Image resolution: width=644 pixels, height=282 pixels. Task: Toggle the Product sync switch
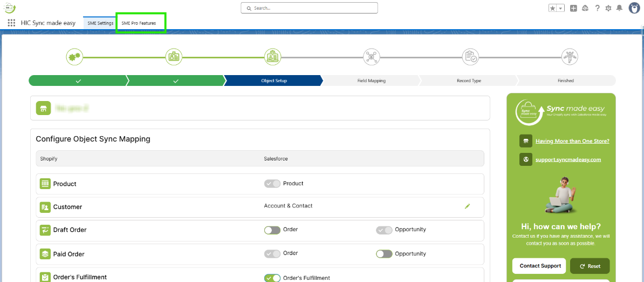pyautogui.click(x=272, y=184)
